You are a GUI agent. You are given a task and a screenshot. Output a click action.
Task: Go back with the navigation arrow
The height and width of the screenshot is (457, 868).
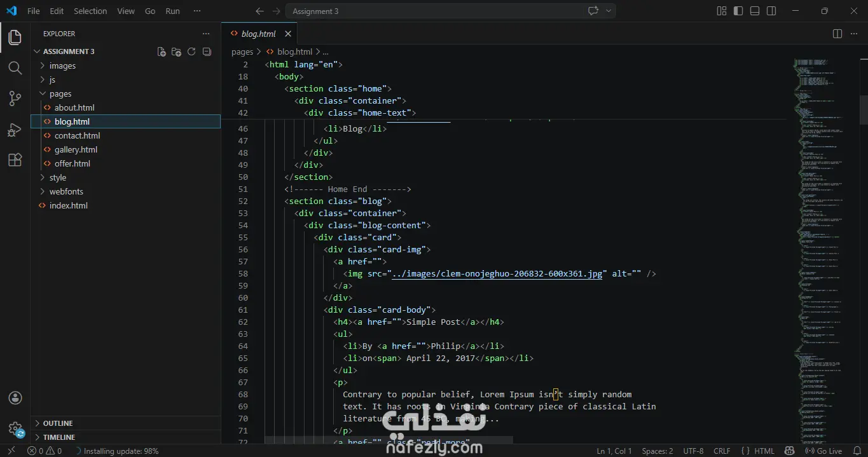[259, 11]
